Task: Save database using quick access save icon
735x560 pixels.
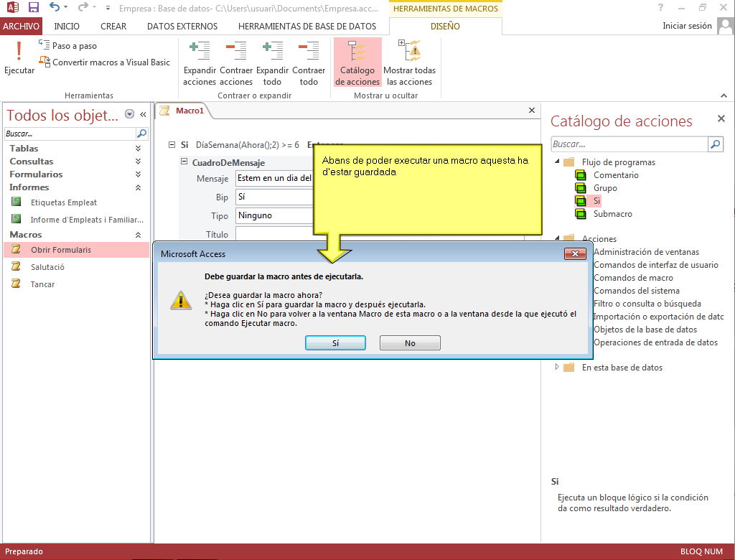Action: pyautogui.click(x=33, y=7)
